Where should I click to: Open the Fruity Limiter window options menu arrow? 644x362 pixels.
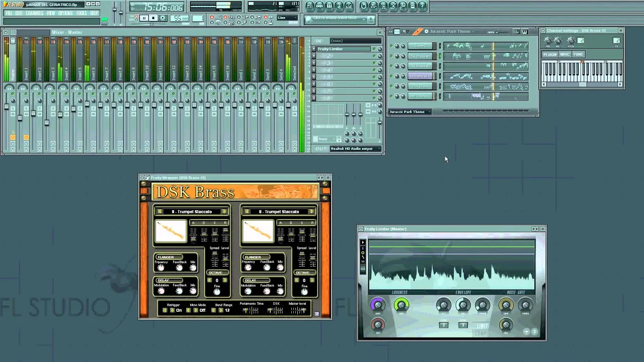tap(361, 229)
